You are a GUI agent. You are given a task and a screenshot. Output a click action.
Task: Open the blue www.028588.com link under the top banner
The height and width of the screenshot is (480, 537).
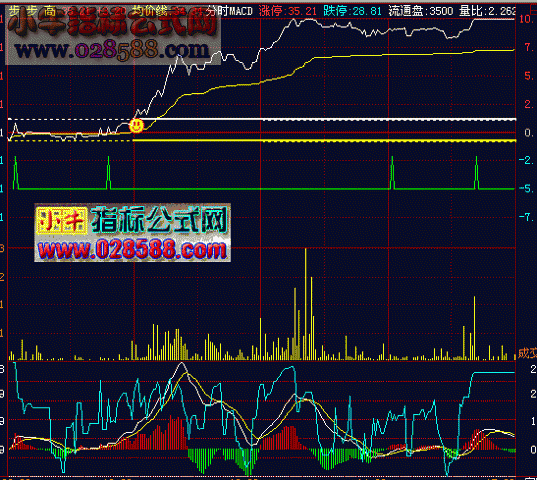tap(112, 50)
